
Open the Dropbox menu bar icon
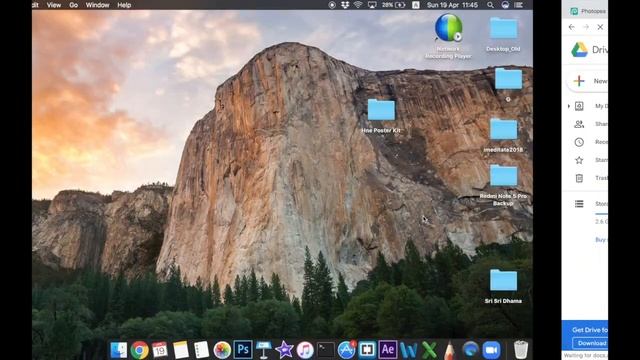pyautogui.click(x=345, y=5)
